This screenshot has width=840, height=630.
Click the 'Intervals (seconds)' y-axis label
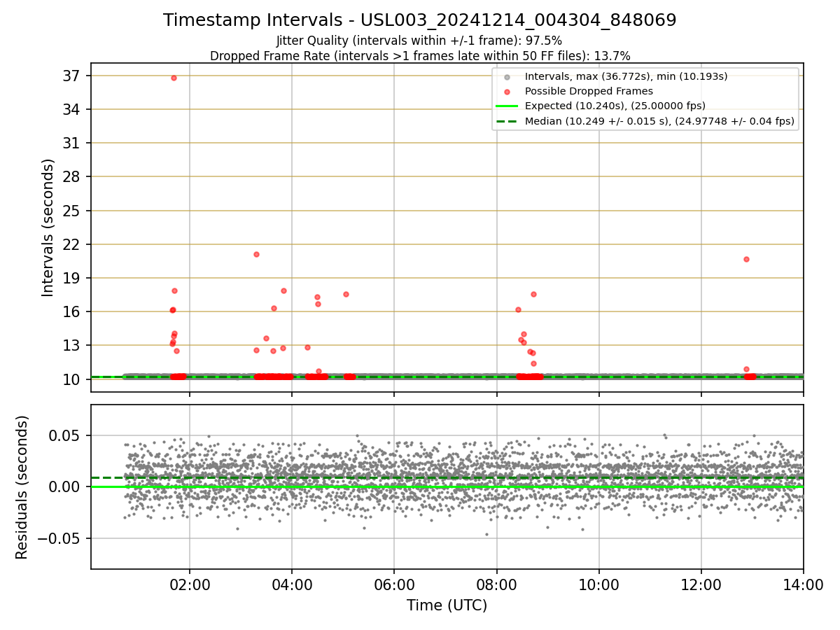click(x=48, y=227)
